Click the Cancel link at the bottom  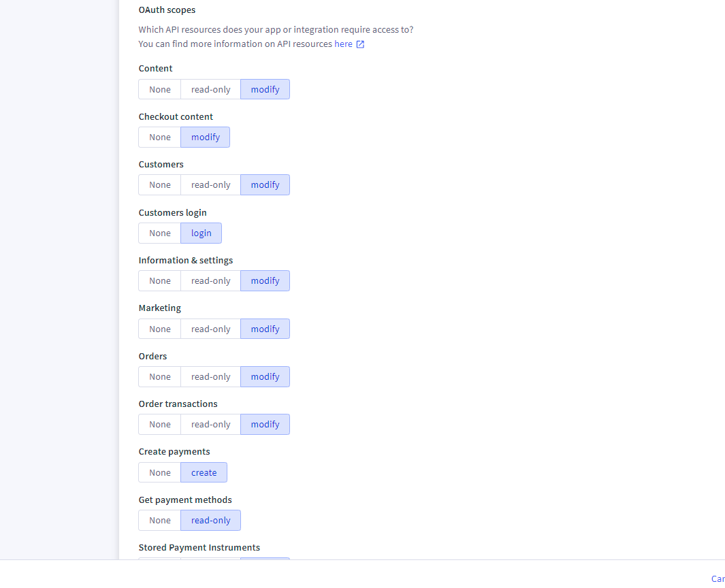point(719,578)
